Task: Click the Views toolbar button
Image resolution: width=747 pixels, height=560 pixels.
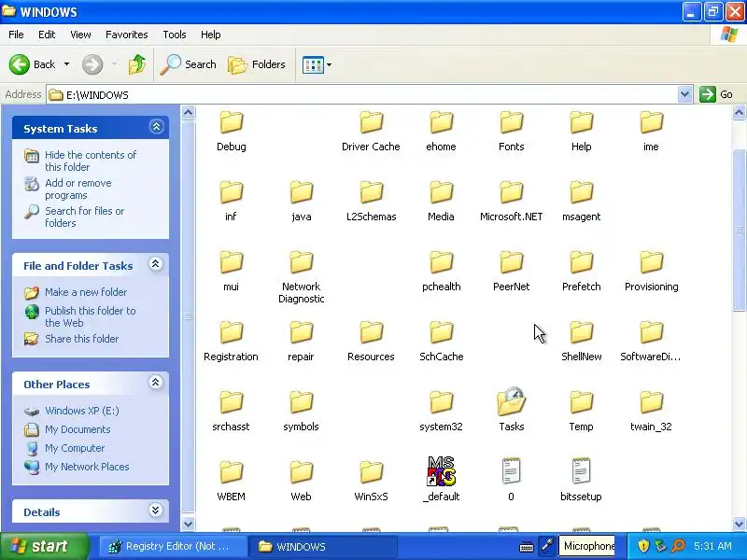Action: coord(313,64)
